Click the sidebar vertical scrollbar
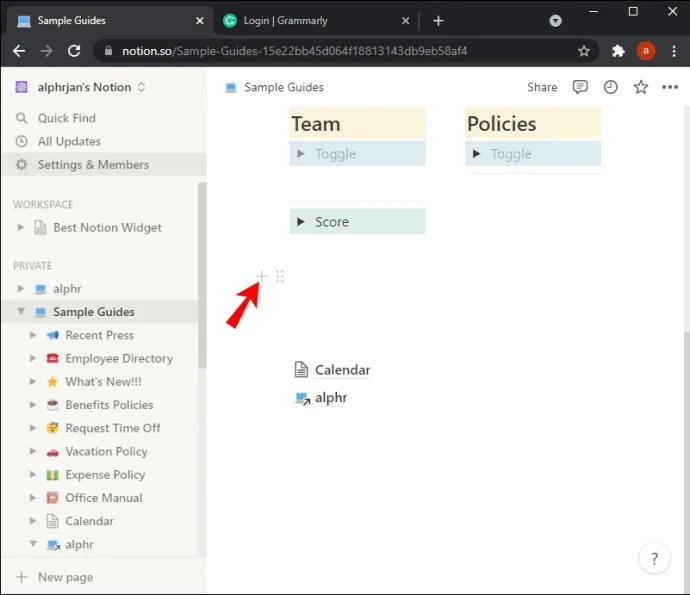 pos(202,275)
